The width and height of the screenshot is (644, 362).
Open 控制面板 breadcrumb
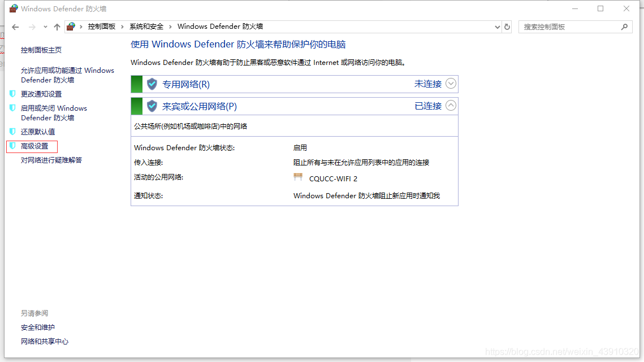(101, 27)
